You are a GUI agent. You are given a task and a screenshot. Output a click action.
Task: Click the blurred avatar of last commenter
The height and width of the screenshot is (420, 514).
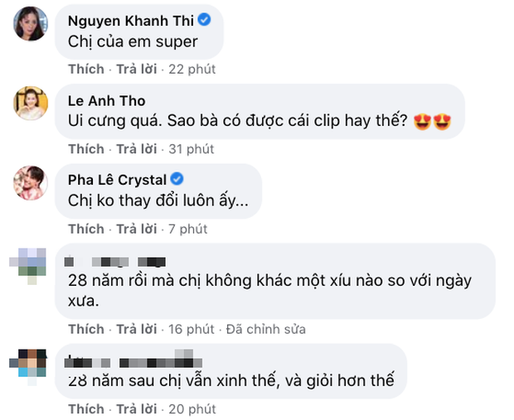click(30, 364)
